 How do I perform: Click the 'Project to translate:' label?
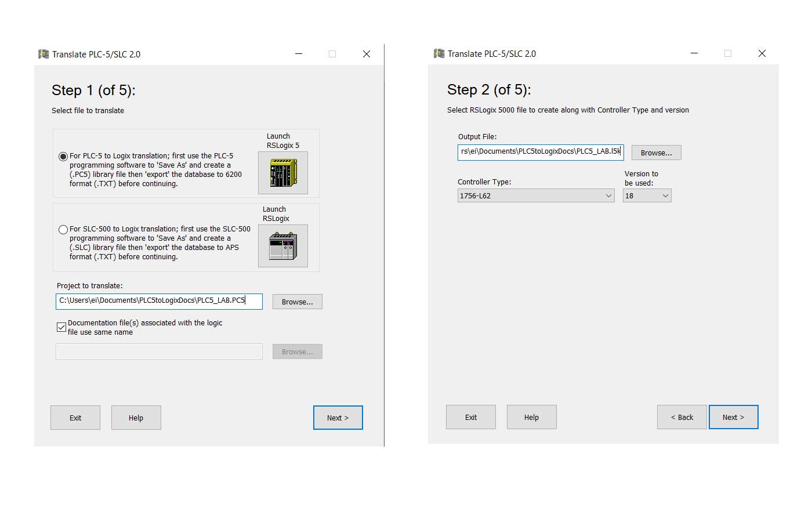pyautogui.click(x=90, y=286)
